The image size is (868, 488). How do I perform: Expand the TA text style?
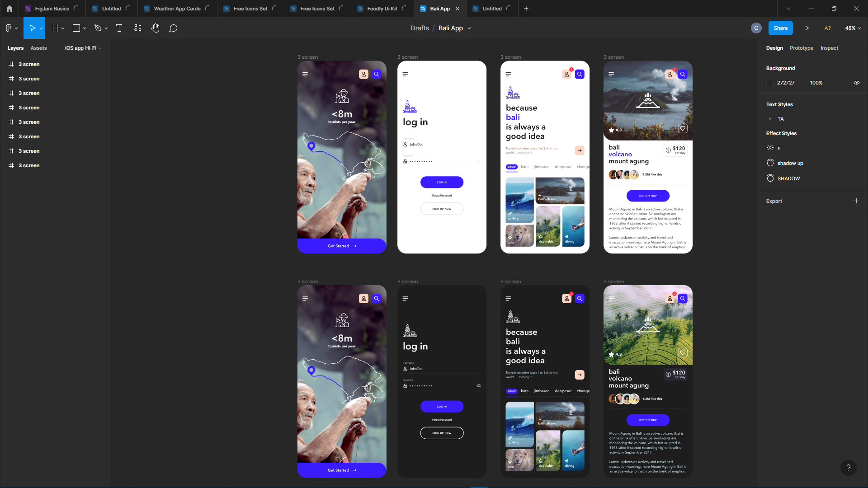click(x=771, y=118)
